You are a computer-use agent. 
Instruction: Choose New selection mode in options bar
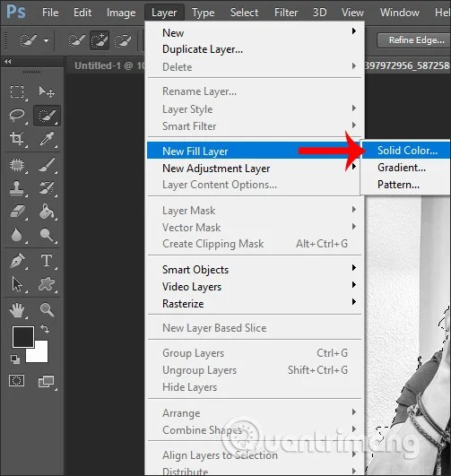click(x=76, y=40)
